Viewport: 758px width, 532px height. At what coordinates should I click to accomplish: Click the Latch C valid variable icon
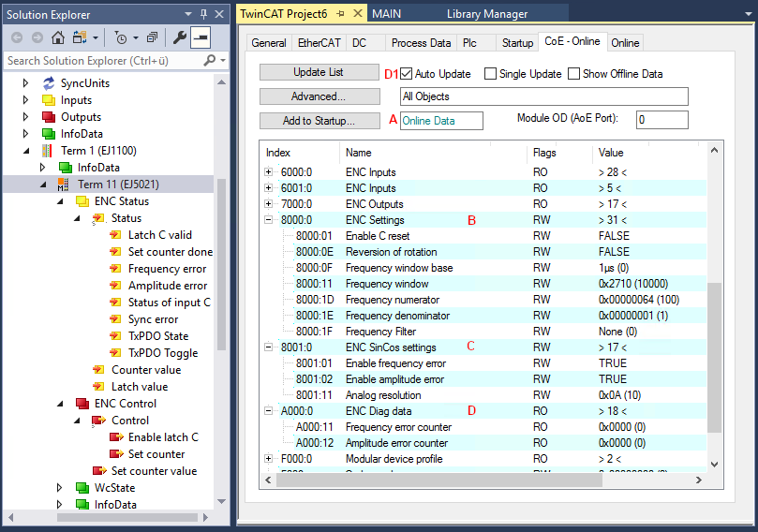point(115,235)
